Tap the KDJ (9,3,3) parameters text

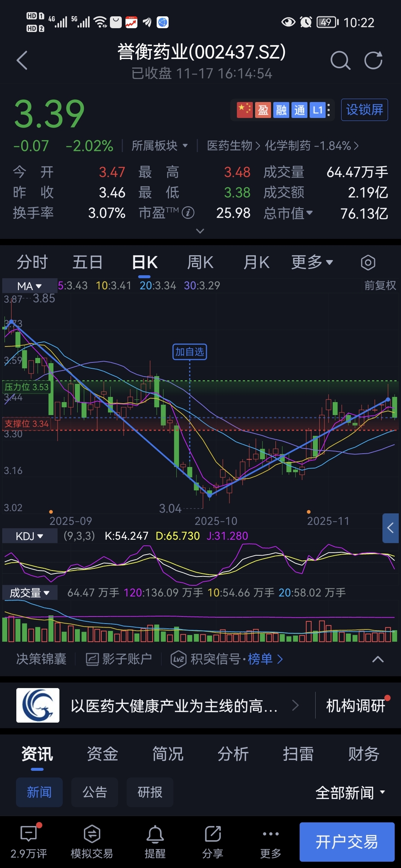[x=79, y=536]
